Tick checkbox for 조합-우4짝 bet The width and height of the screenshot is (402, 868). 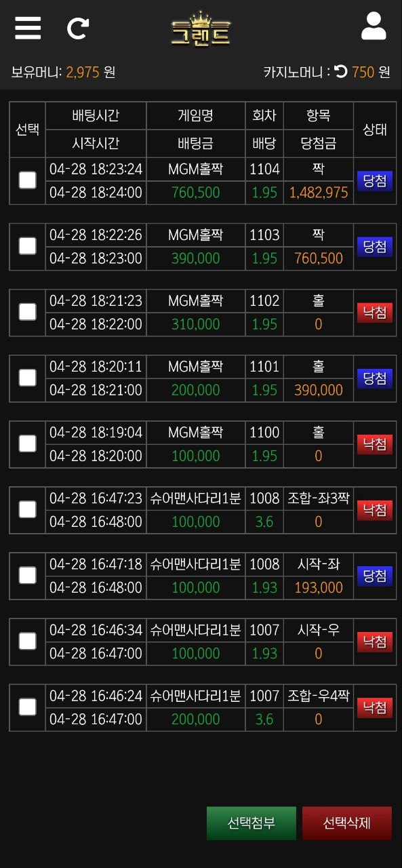tap(27, 707)
